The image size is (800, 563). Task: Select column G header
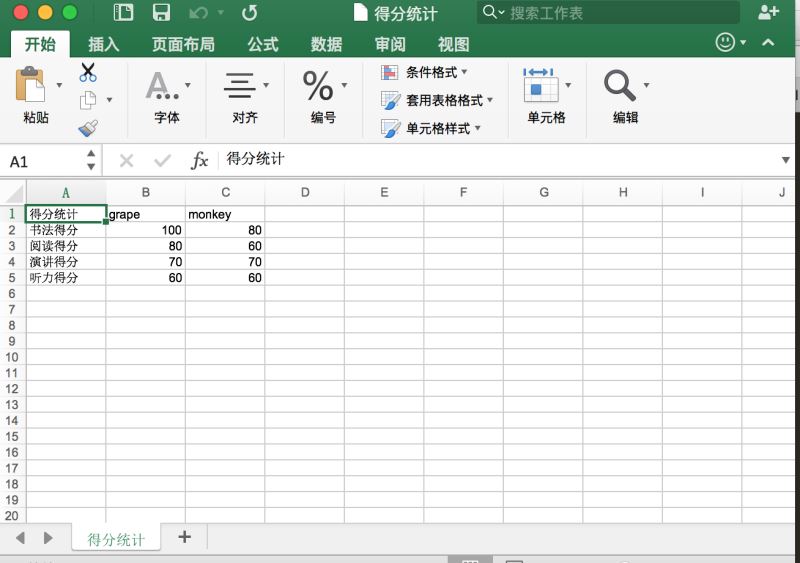point(543,192)
